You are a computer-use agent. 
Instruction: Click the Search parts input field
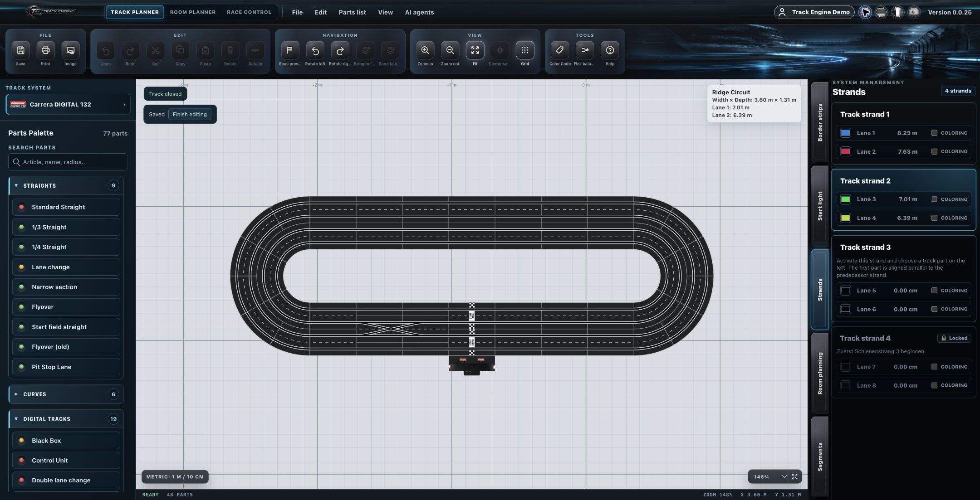(x=68, y=162)
